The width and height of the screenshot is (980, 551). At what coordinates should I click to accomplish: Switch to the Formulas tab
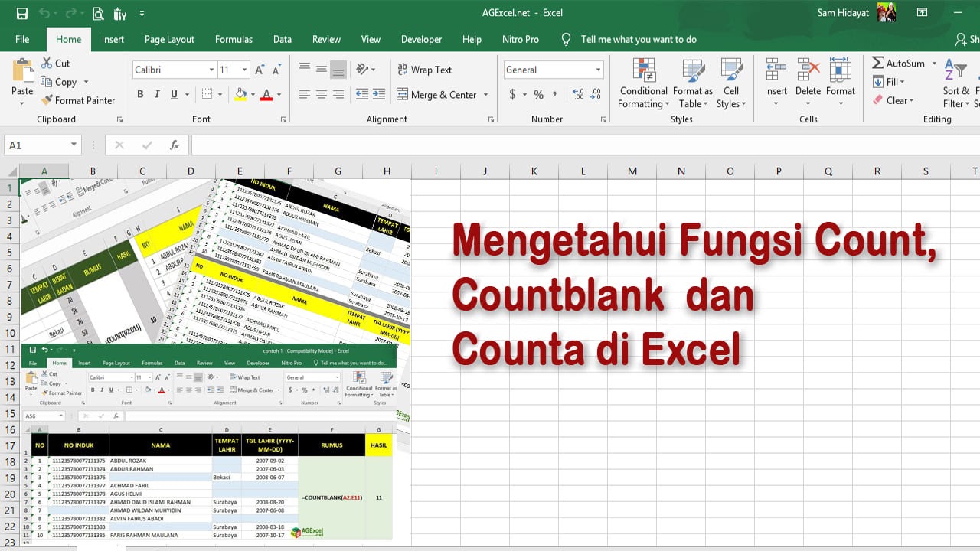(234, 39)
